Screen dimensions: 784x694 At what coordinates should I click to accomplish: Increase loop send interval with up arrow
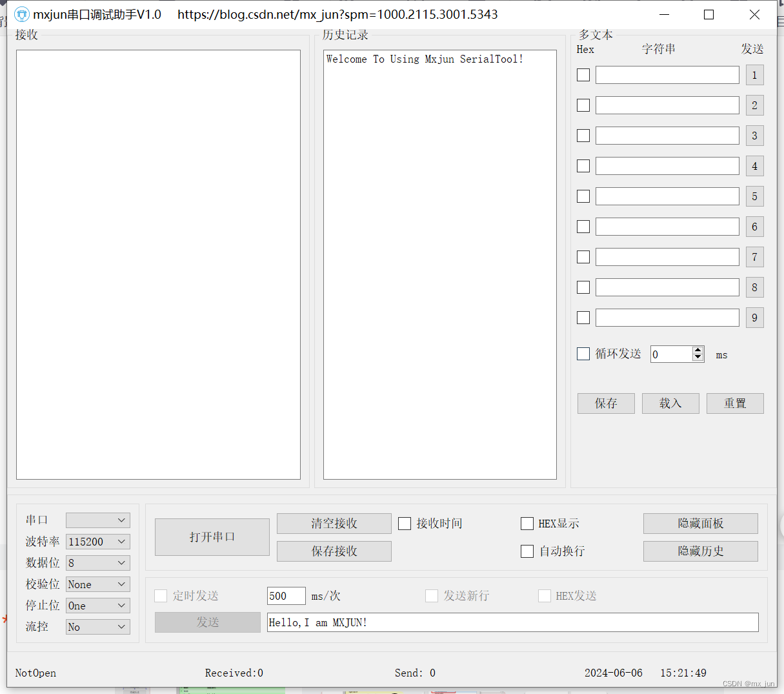[698, 350]
